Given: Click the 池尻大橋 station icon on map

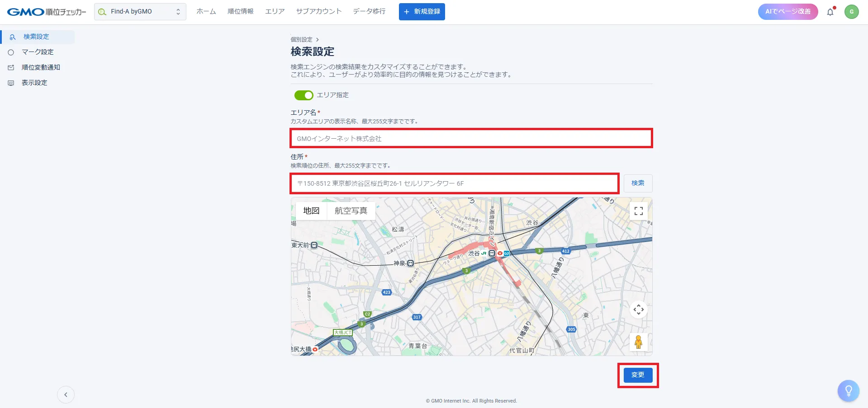Looking at the screenshot, I should click(315, 349).
